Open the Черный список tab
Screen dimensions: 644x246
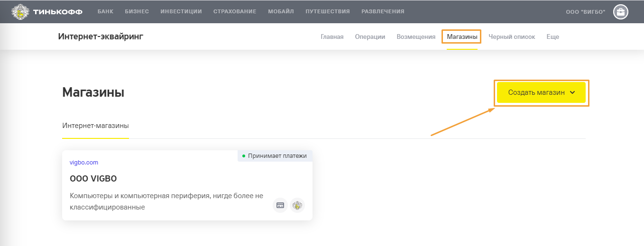512,37
